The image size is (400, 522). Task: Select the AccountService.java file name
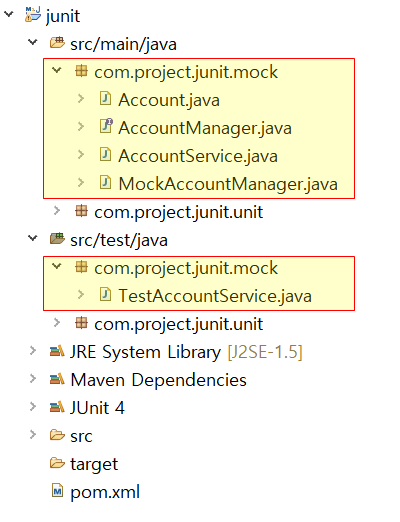(x=198, y=156)
